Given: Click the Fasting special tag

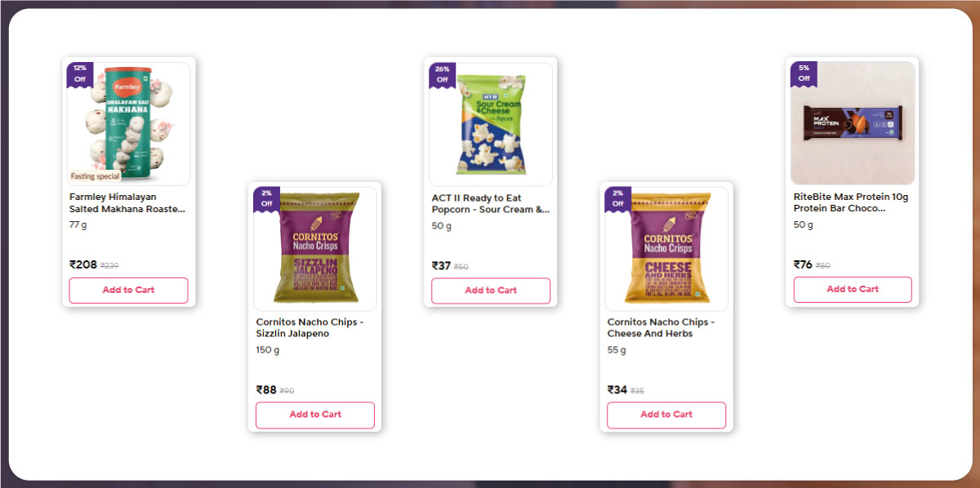Looking at the screenshot, I should point(95,176).
